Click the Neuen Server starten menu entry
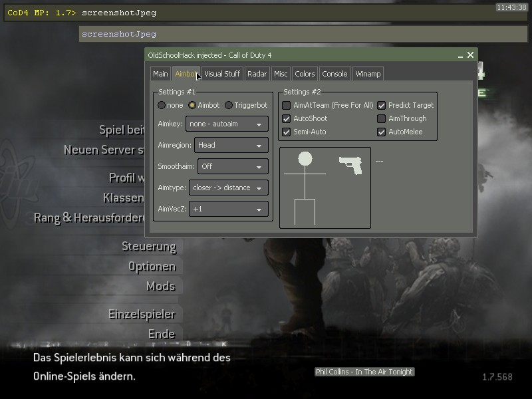Image resolution: width=532 pixels, height=399 pixels. [104, 150]
